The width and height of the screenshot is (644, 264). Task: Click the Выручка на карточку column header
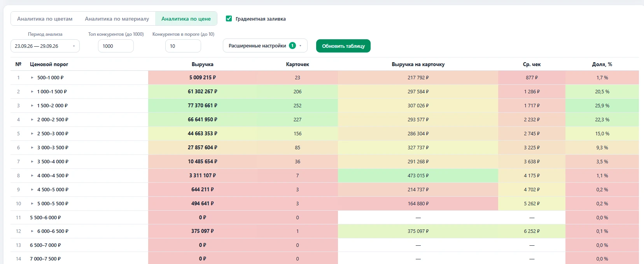coord(418,64)
